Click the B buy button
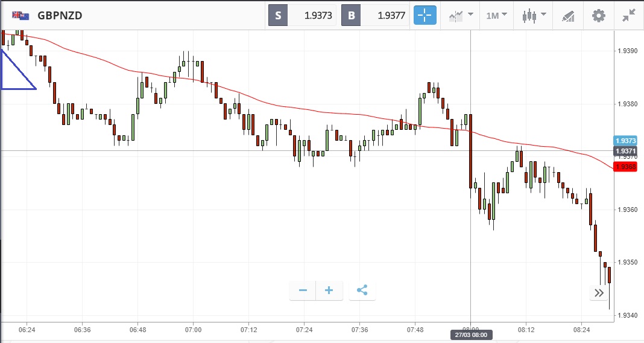This screenshot has height=343, width=644. point(351,16)
